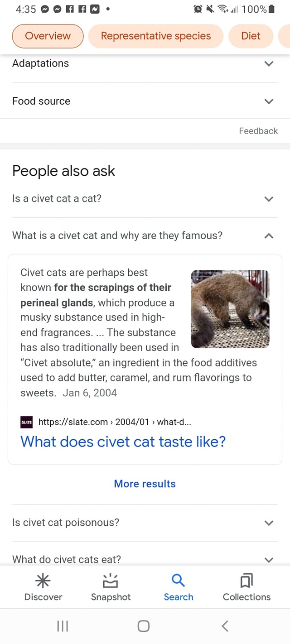Image resolution: width=290 pixels, height=644 pixels.
Task: Open the recent apps icon
Action: tap(63, 626)
